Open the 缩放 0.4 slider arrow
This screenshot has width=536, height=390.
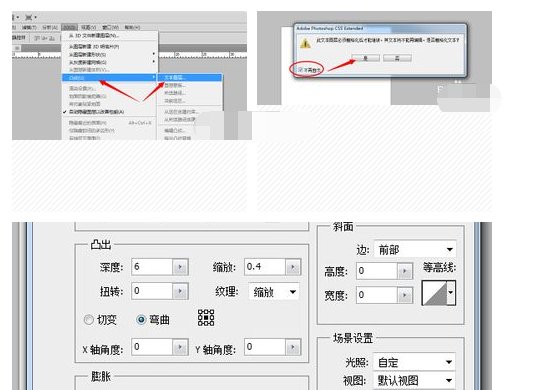293,267
